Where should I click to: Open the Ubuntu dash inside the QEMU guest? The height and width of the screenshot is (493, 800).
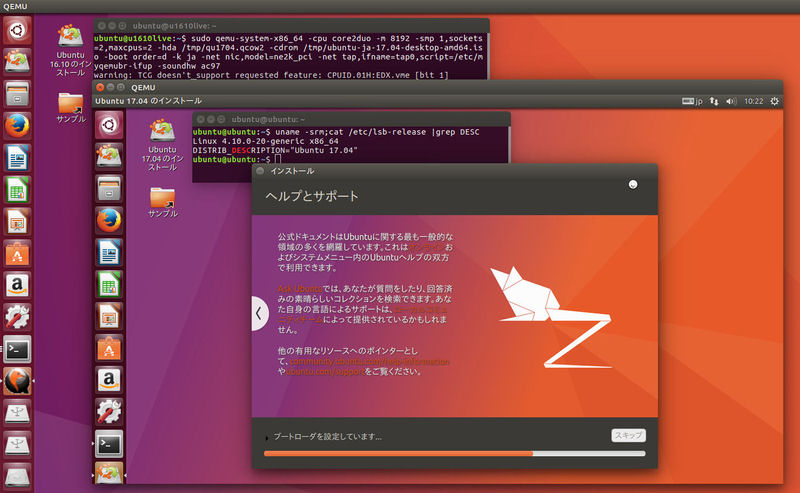click(109, 125)
